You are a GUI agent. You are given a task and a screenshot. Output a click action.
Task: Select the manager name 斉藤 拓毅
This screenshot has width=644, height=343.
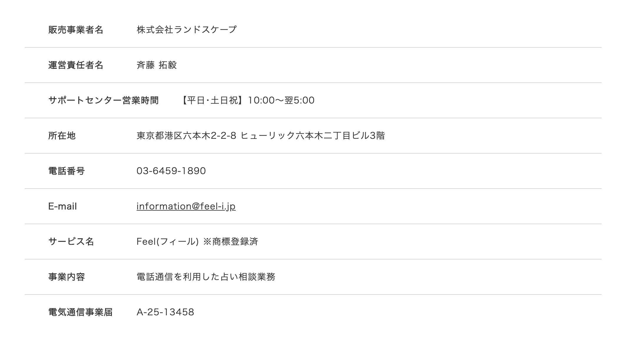(157, 65)
